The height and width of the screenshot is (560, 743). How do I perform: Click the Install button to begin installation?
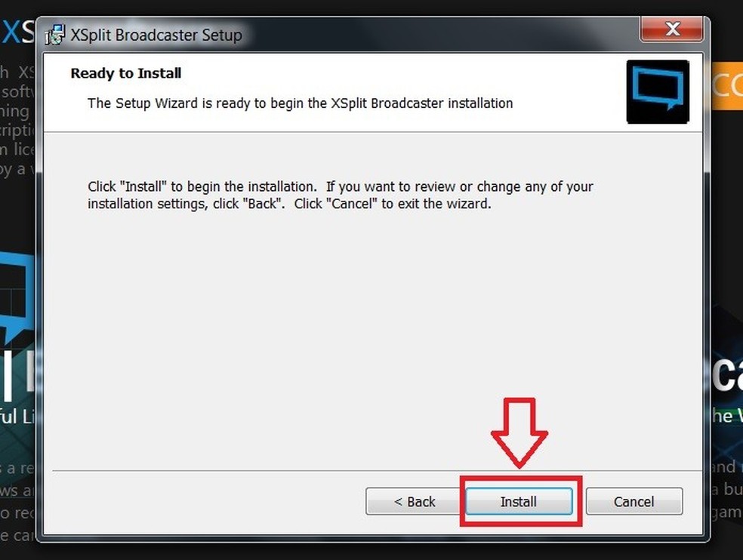(519, 501)
